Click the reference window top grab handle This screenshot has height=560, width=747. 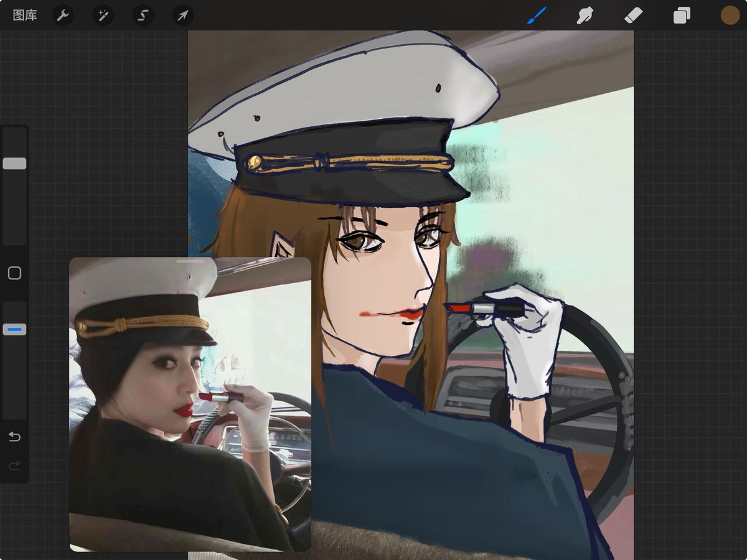[x=190, y=261]
